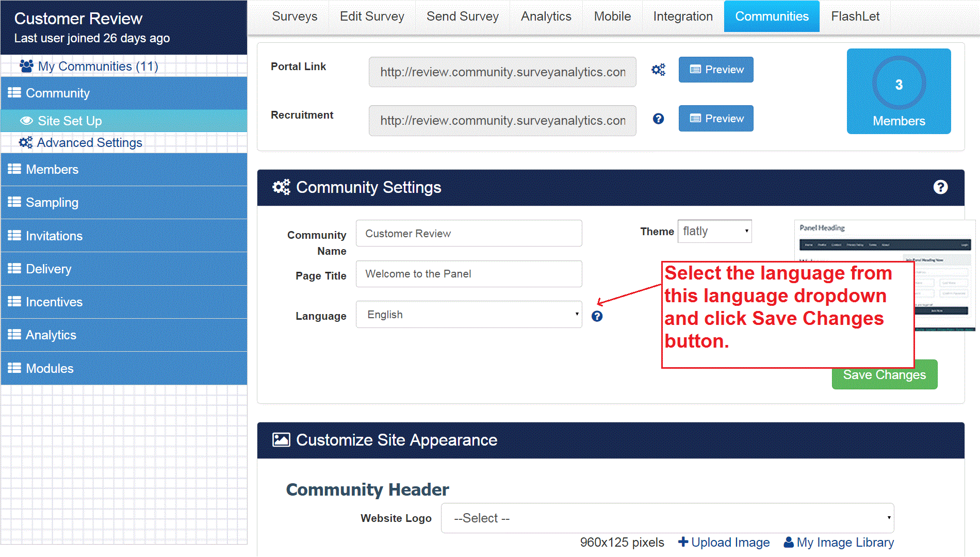Open the Theme dropdown showing flatly

click(x=714, y=231)
